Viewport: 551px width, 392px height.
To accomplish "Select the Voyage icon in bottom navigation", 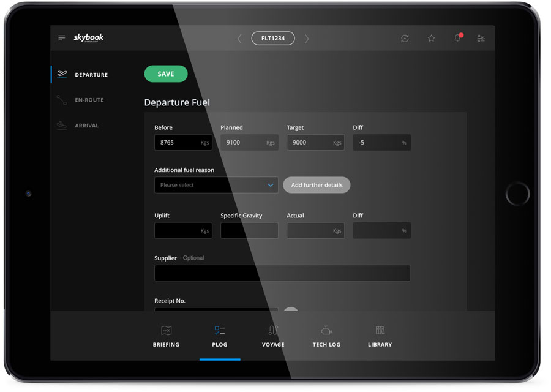I will pos(272,330).
